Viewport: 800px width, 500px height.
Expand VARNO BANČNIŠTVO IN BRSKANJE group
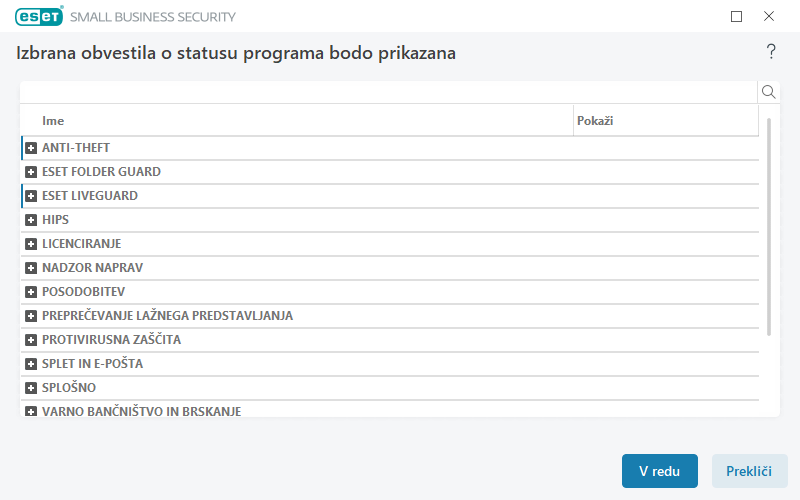[x=31, y=411]
